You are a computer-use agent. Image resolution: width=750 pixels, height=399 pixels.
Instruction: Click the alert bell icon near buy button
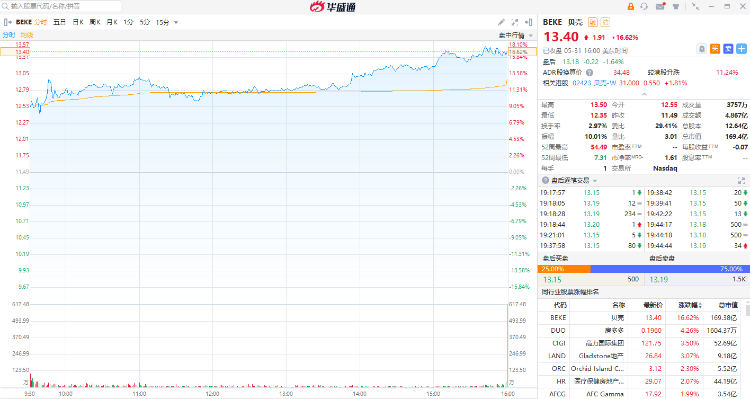[x=701, y=49]
